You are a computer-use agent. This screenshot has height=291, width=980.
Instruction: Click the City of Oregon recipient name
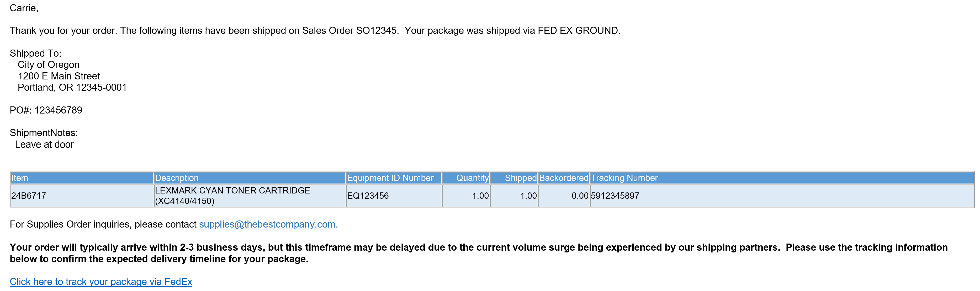(x=48, y=64)
